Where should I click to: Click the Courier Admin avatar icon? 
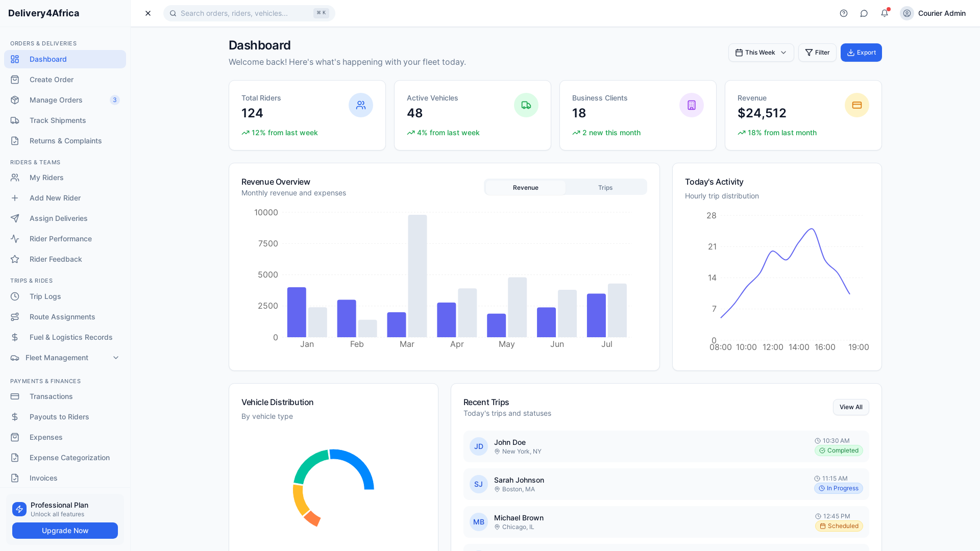point(907,13)
